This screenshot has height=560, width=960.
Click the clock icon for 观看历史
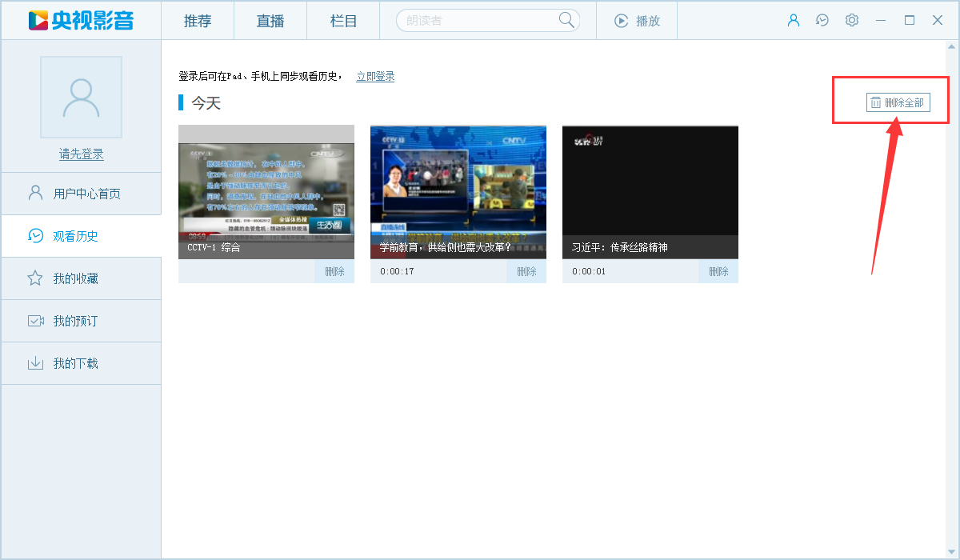(x=34, y=235)
